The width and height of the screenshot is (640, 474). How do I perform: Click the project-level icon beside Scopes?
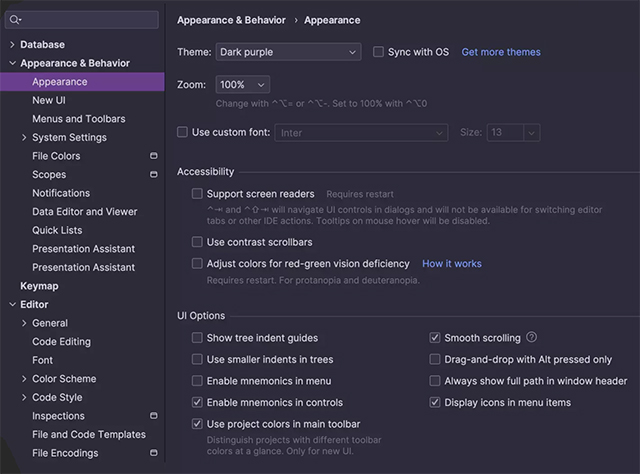pyautogui.click(x=154, y=175)
